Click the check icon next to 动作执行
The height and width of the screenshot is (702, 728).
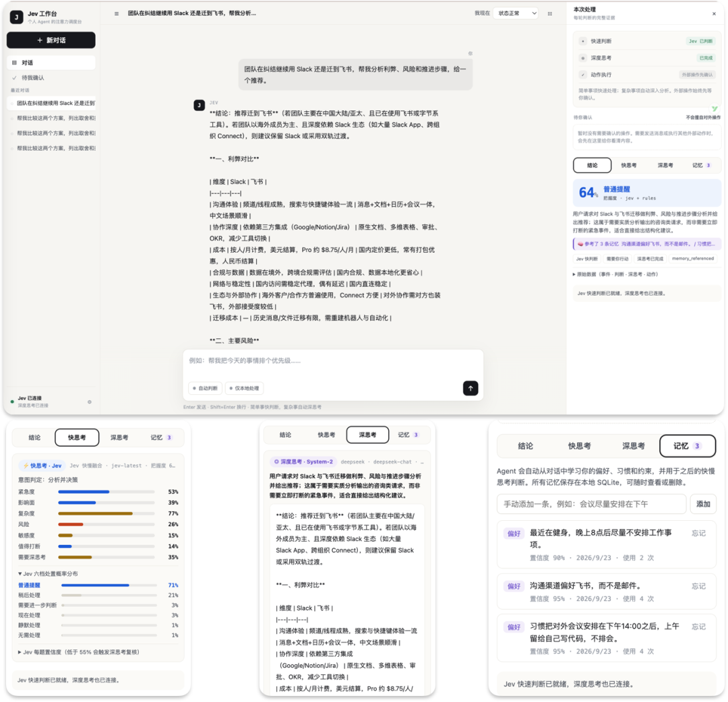[x=582, y=75]
